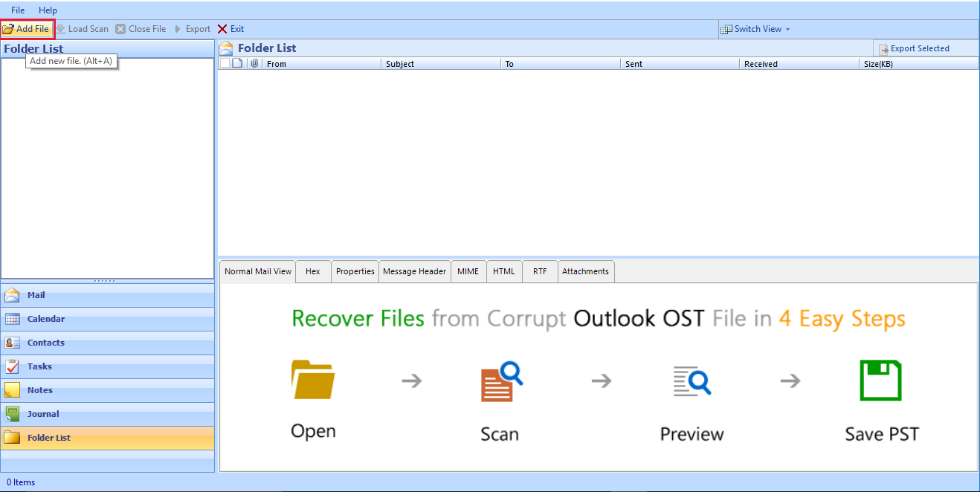
Task: Switch to the Hex tab
Action: [x=313, y=271]
